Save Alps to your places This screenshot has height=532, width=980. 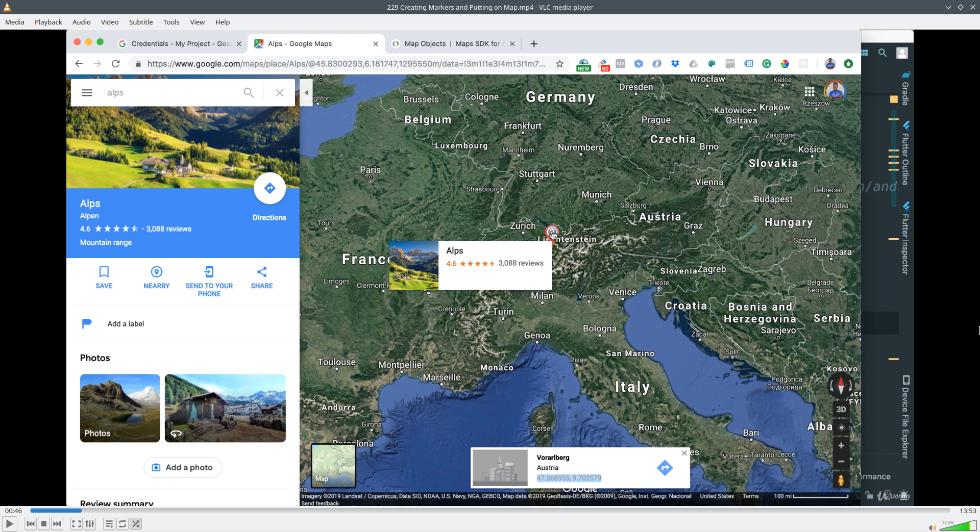pyautogui.click(x=104, y=277)
